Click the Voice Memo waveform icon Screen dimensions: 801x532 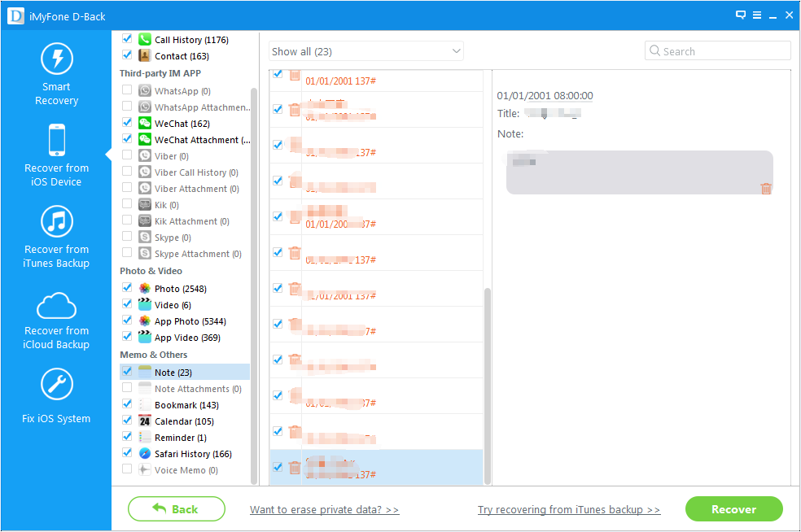pyautogui.click(x=145, y=470)
